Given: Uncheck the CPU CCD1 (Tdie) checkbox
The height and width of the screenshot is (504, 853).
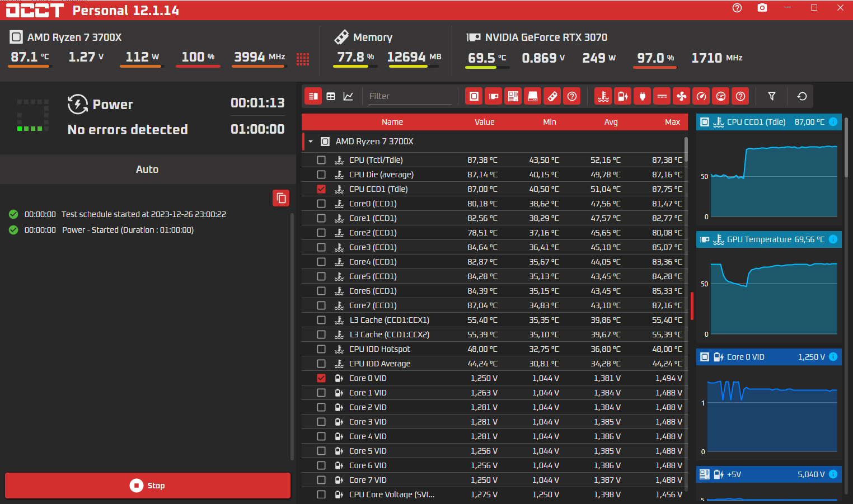Looking at the screenshot, I should point(321,189).
